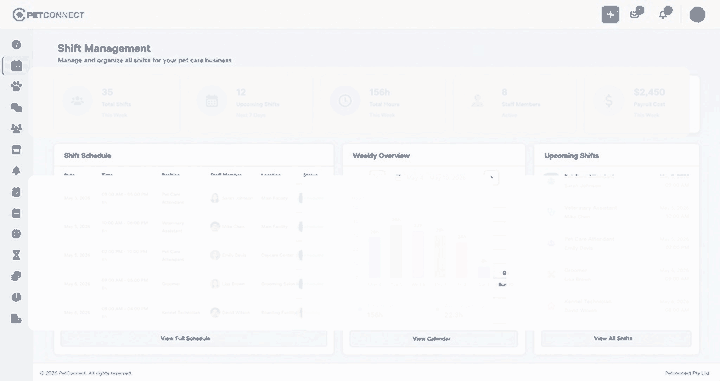This screenshot has width=720, height=381.
Task: Select Veterinary Assistant upcoming shift entry
Action: [616, 212]
